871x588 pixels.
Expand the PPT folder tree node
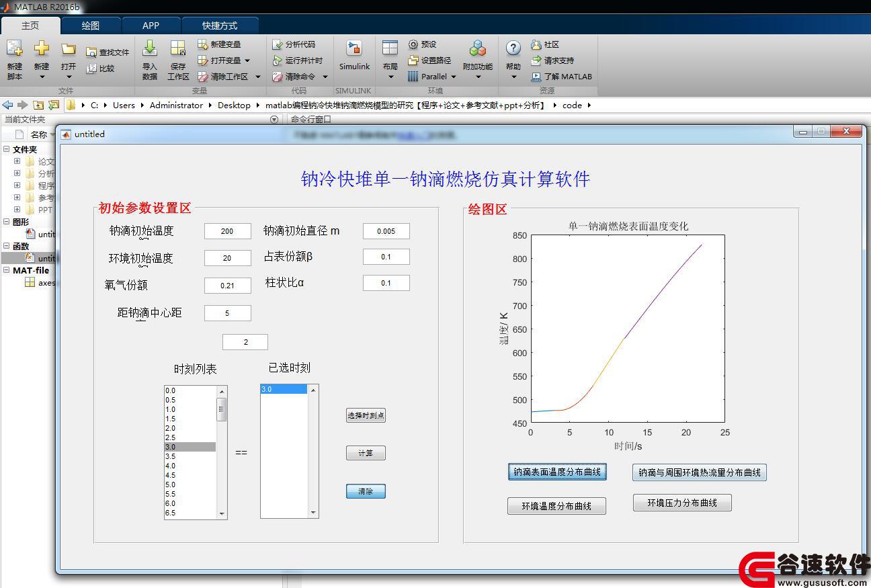coord(17,210)
